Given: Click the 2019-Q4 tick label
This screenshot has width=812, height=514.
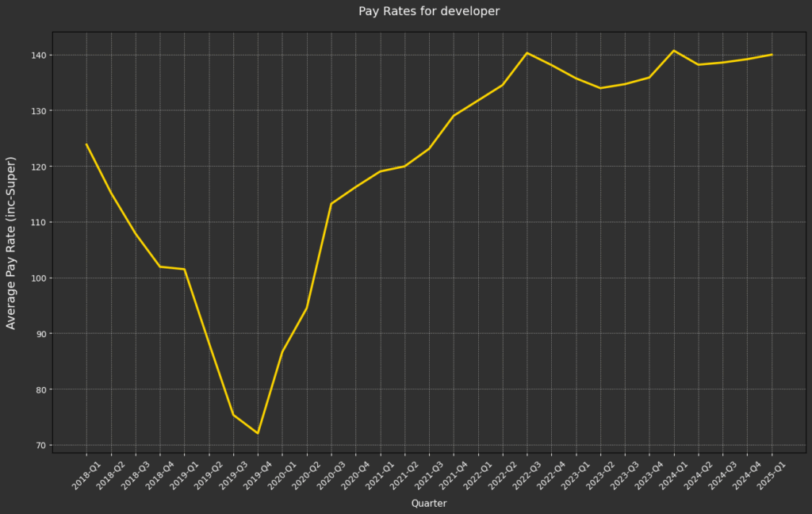Looking at the screenshot, I should pos(258,476).
